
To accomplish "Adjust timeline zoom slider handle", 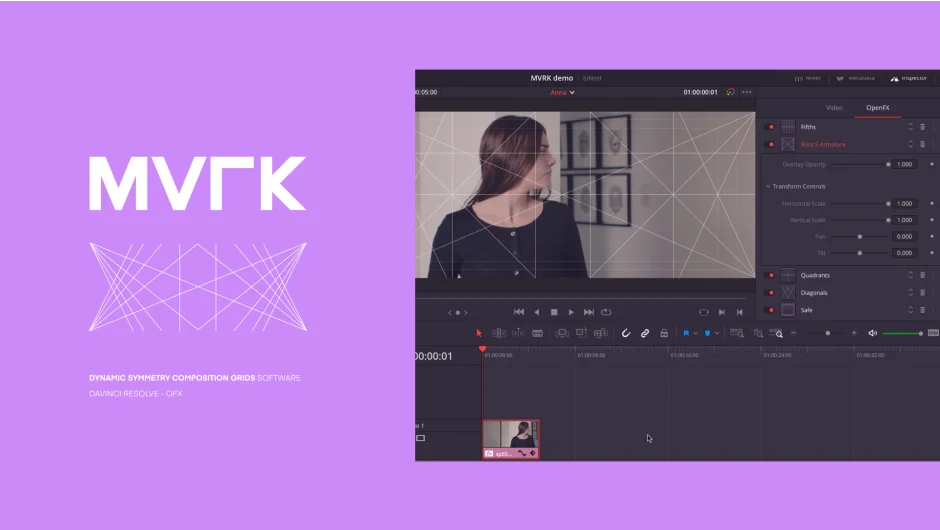I will coord(828,333).
